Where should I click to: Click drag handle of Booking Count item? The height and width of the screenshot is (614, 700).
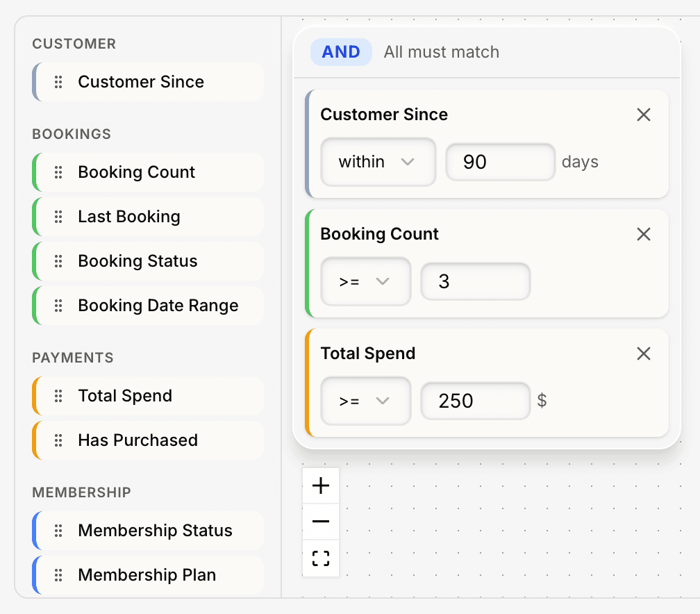[59, 172]
